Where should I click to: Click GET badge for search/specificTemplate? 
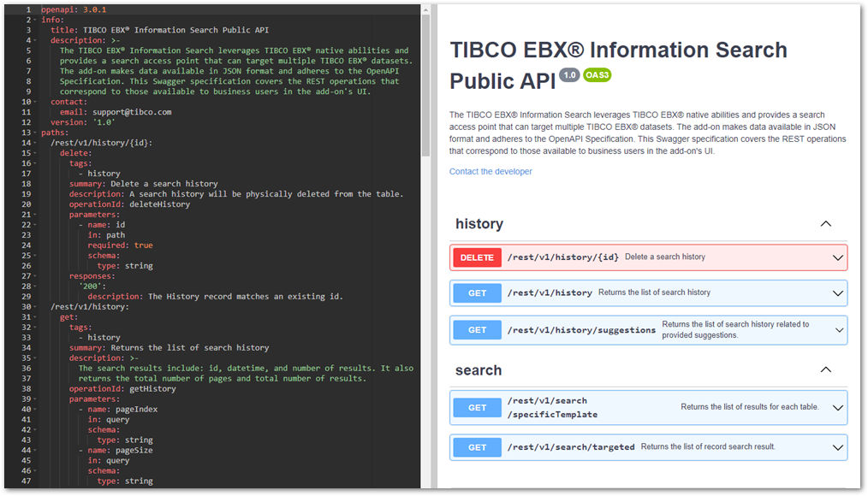(x=477, y=408)
